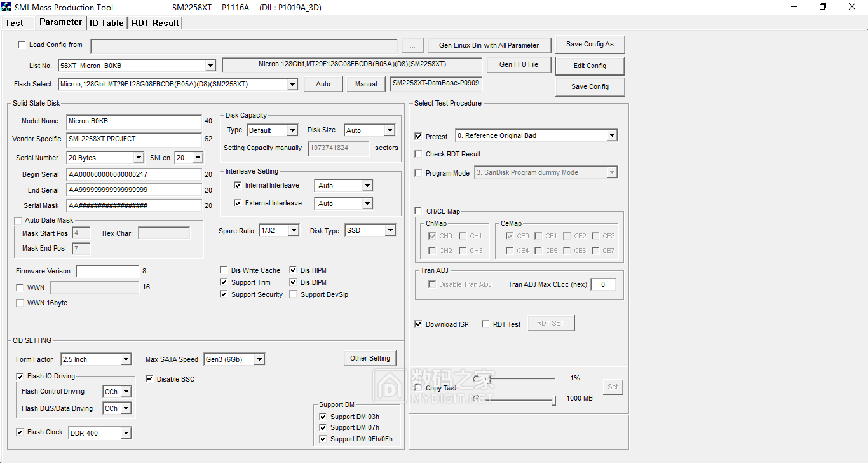
Task: Switch to the Test tab
Action: click(14, 23)
